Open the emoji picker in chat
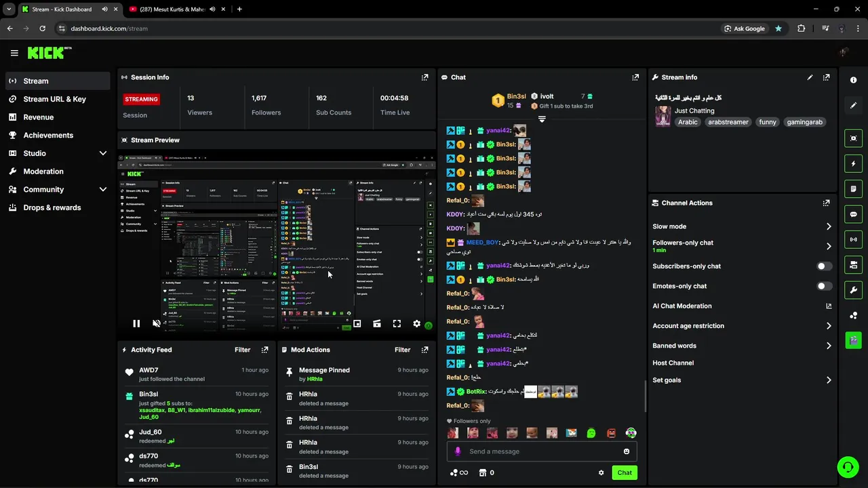The height and width of the screenshot is (488, 868). click(627, 451)
